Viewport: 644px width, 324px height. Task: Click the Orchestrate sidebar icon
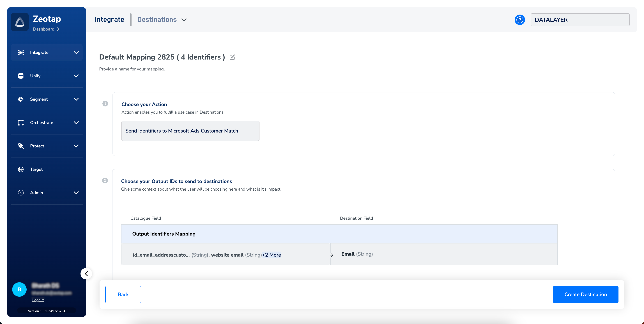[21, 123]
